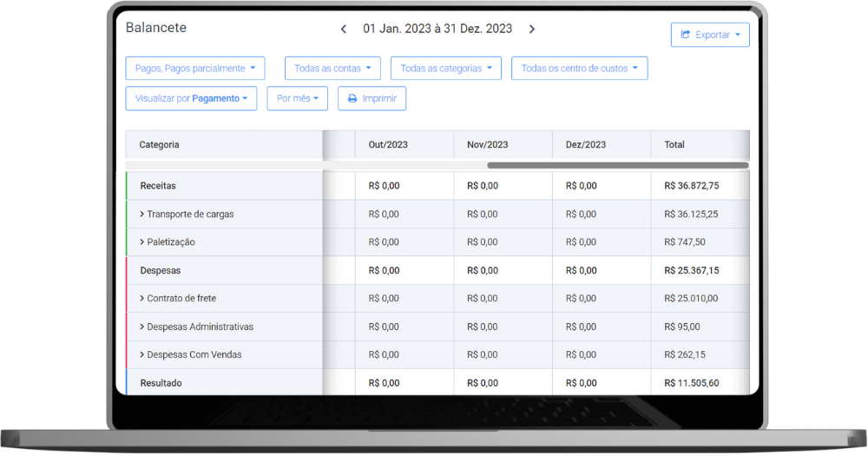The height and width of the screenshot is (456, 868).
Task: Click the export share icon
Action: (x=685, y=35)
